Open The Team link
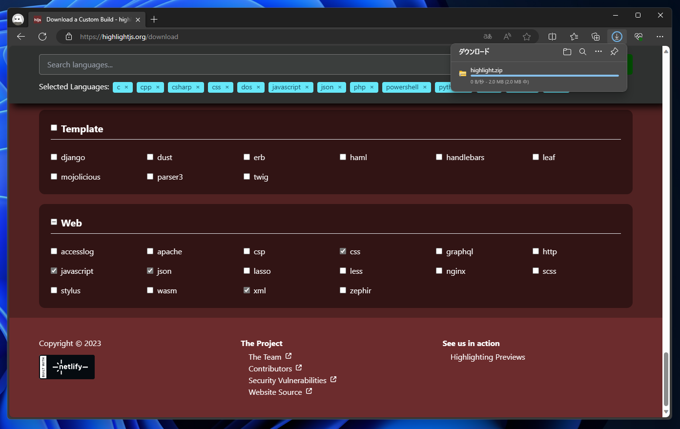This screenshot has height=429, width=680. 265,357
